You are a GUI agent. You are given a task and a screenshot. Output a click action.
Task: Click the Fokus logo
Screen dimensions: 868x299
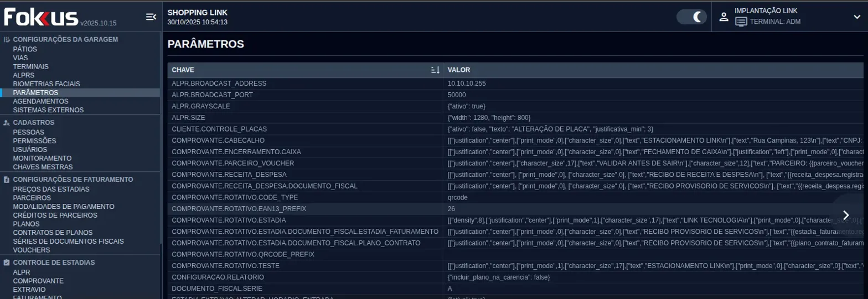[x=42, y=17]
